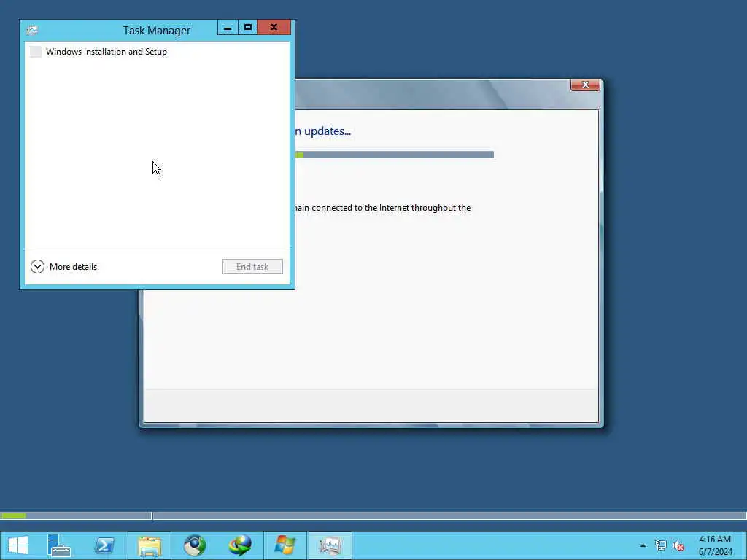
Task: Click the End task button
Action: (252, 267)
